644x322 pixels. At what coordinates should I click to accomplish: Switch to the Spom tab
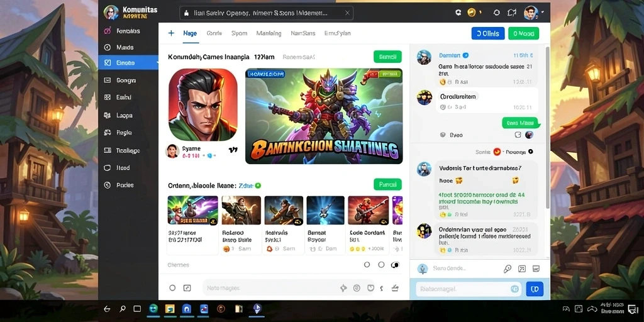[x=239, y=33]
